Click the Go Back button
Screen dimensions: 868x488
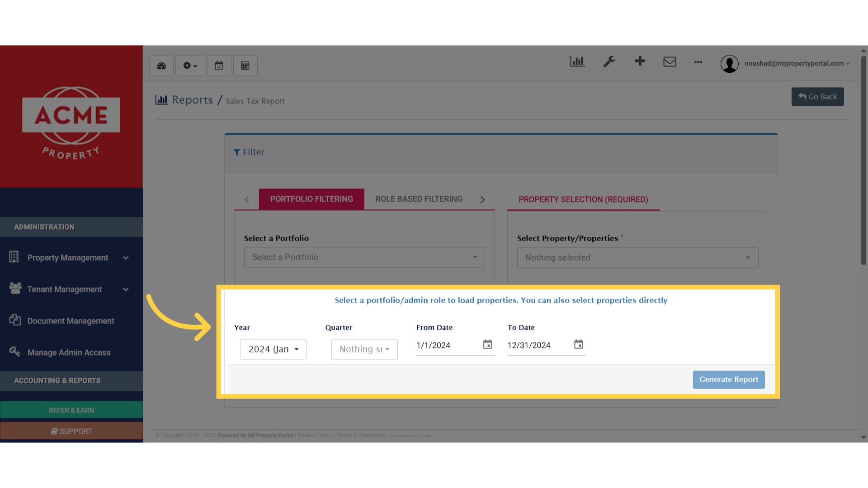point(817,97)
